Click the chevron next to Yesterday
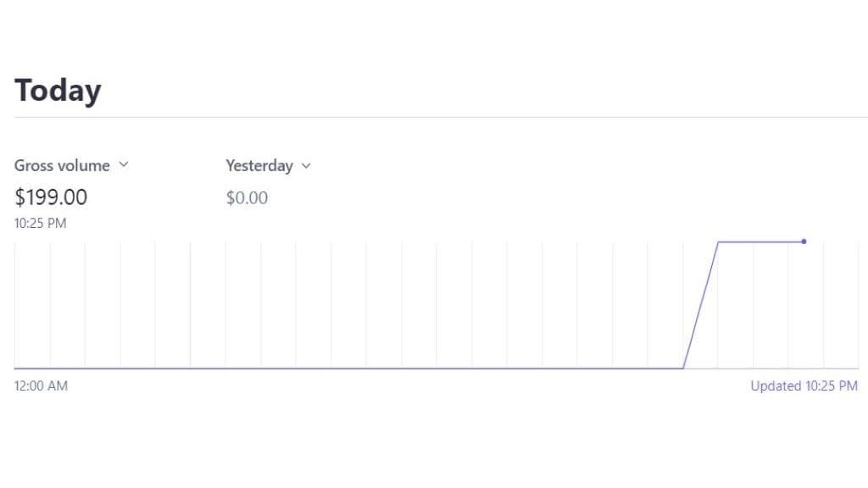This screenshot has height=488, width=868. point(306,166)
